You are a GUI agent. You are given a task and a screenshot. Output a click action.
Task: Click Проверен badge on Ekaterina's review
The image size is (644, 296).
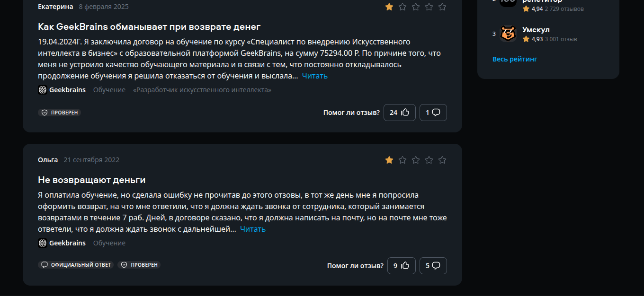(60, 113)
